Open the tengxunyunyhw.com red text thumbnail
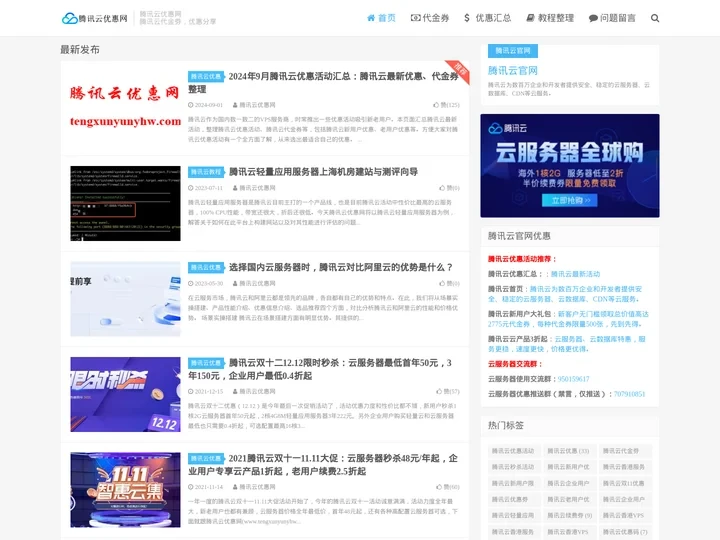Screen dimensions: 720x540 (x=125, y=108)
